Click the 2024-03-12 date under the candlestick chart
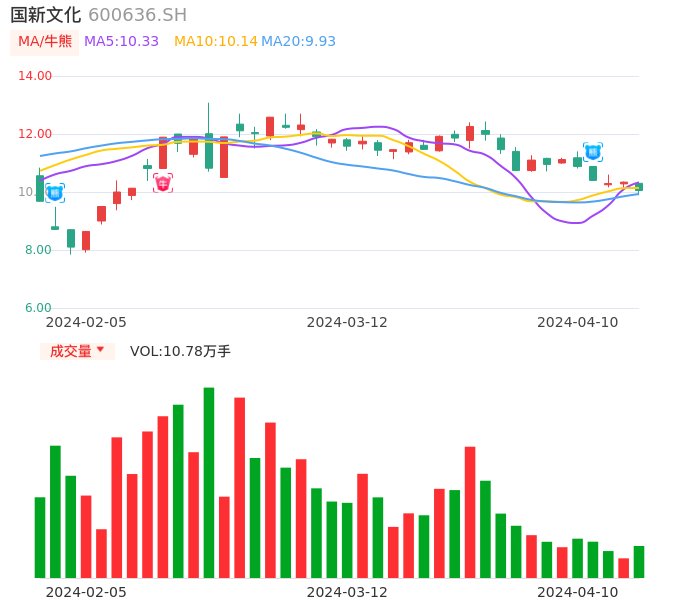 (x=347, y=322)
